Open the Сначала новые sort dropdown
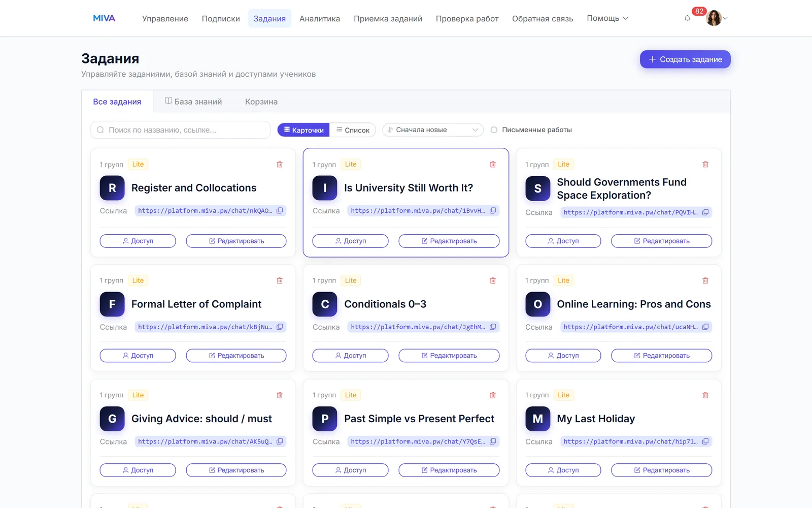The height and width of the screenshot is (508, 812). pyautogui.click(x=432, y=130)
